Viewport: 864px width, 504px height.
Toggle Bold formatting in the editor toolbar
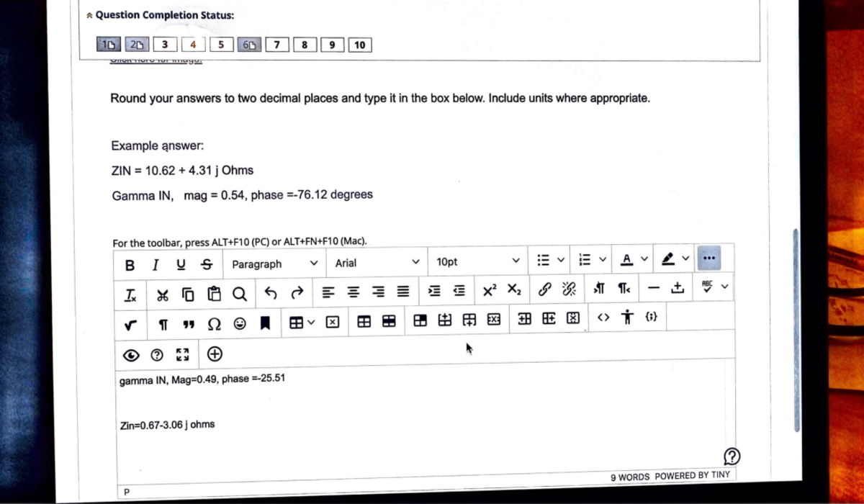click(130, 264)
